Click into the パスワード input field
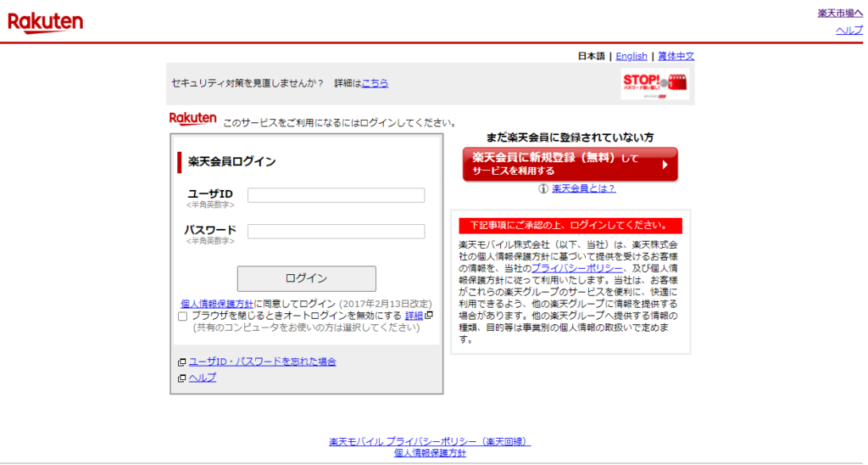 point(336,231)
